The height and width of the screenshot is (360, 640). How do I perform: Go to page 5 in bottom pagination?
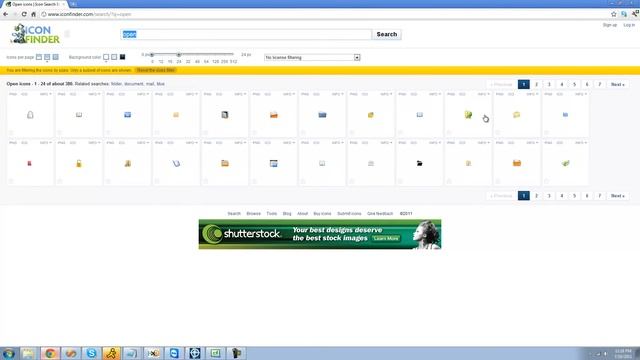(574, 196)
